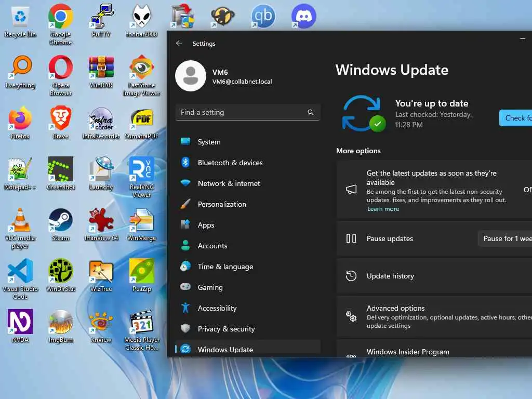Select the Opera Browser shortcut
Image resolution: width=532 pixels, height=399 pixels.
60,76
